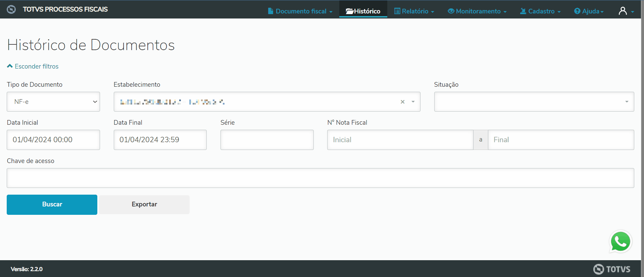Click the Versão: 2.2.0 footer text
The height and width of the screenshot is (277, 644).
pyautogui.click(x=27, y=269)
